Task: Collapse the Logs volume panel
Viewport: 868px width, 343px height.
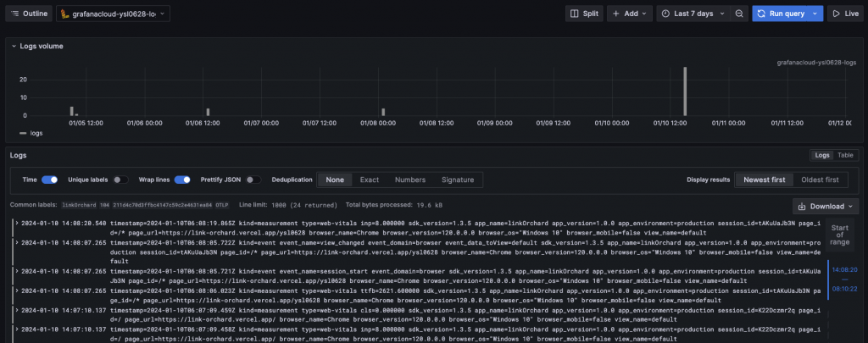Action: click(x=14, y=46)
